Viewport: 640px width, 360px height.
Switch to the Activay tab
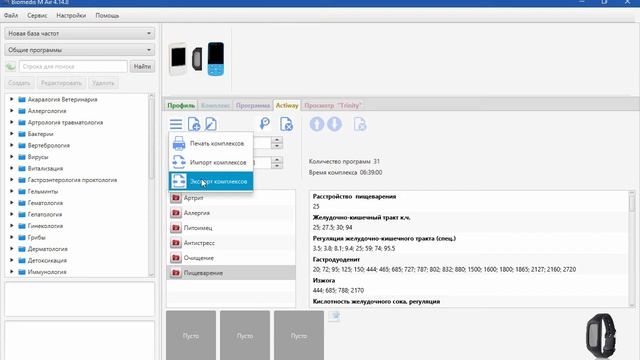pos(287,105)
